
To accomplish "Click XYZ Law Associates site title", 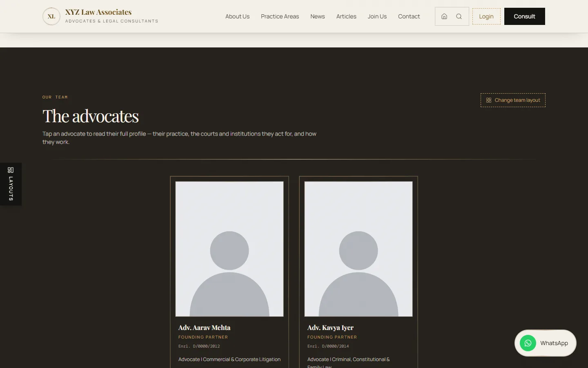I will 98,12.
